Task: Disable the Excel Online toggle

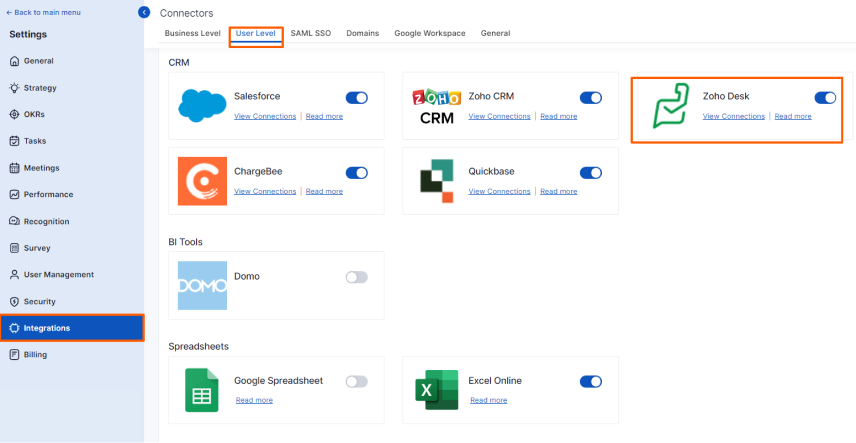Action: coord(591,382)
